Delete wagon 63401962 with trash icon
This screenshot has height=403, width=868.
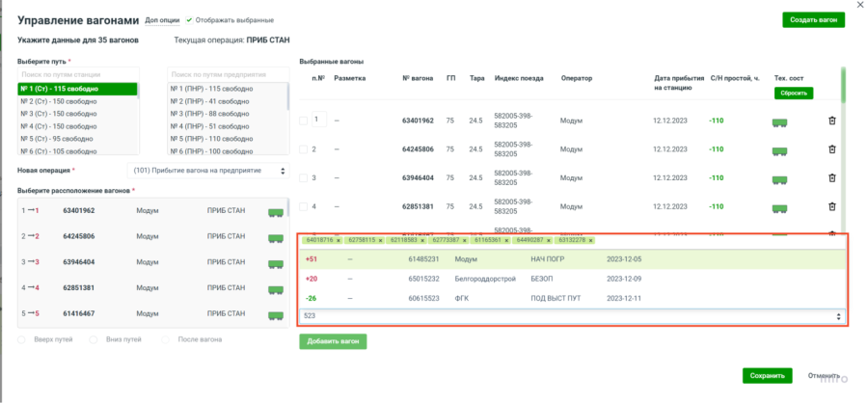point(831,121)
